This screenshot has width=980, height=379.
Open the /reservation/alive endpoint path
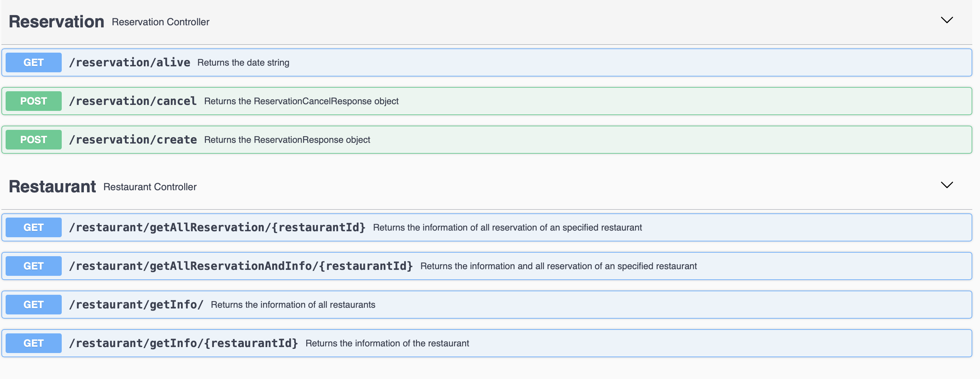129,62
